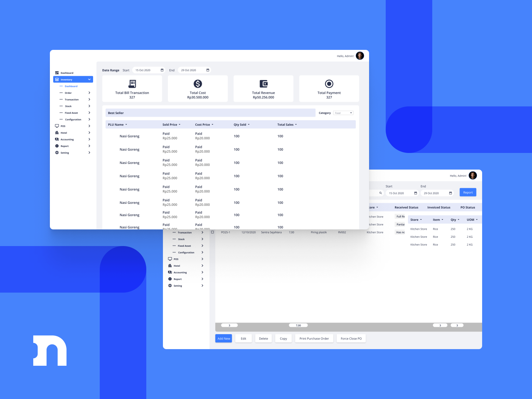Open the Dashboard from the sidebar grid icon
The width and height of the screenshot is (532, 399).
click(x=57, y=73)
